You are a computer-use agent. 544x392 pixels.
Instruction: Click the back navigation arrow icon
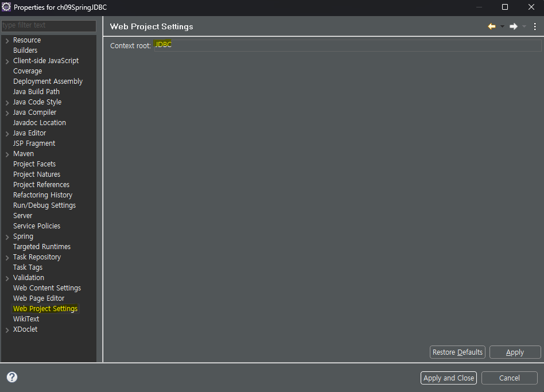tap(492, 26)
